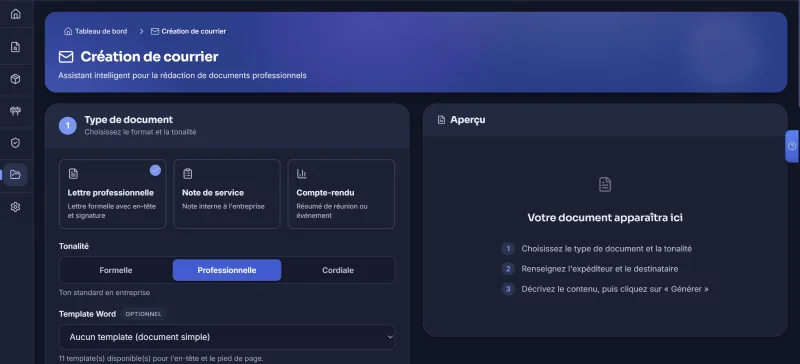Click the checkmark badge on Lettre professionnelle
800x364 pixels.
(x=155, y=171)
